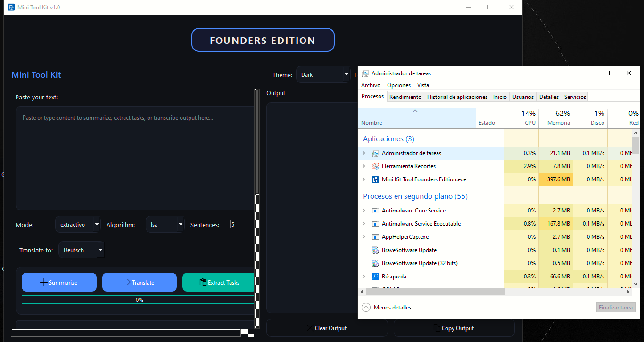Click the arrow icon on Translate button

click(x=127, y=282)
